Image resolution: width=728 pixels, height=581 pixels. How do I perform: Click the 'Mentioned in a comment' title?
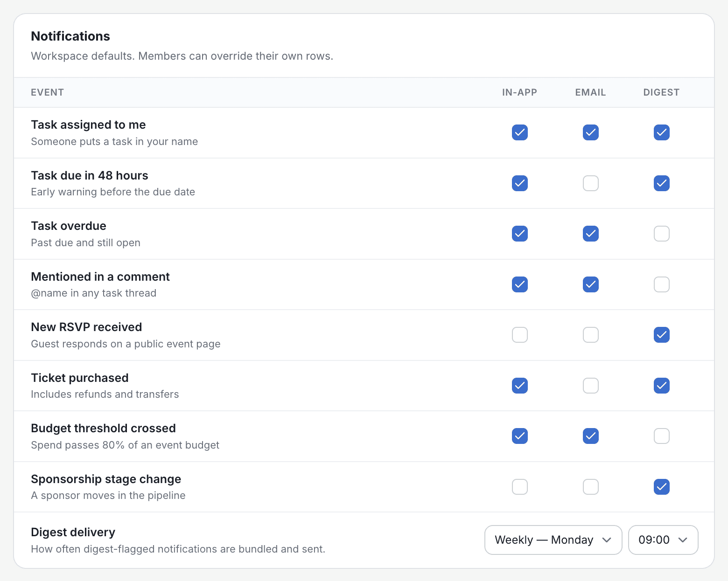tap(100, 277)
